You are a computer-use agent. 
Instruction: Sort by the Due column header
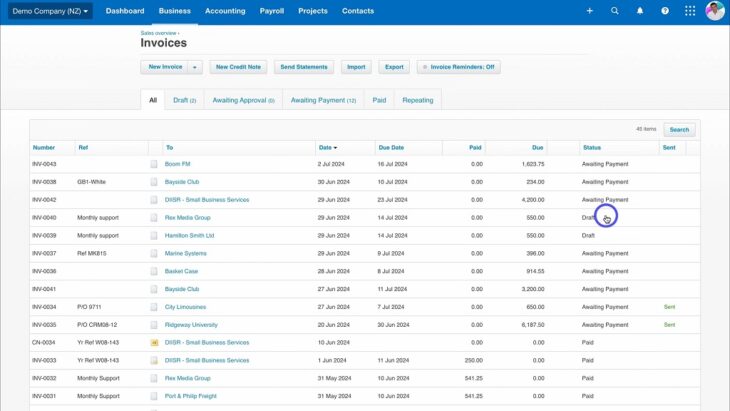pos(537,148)
